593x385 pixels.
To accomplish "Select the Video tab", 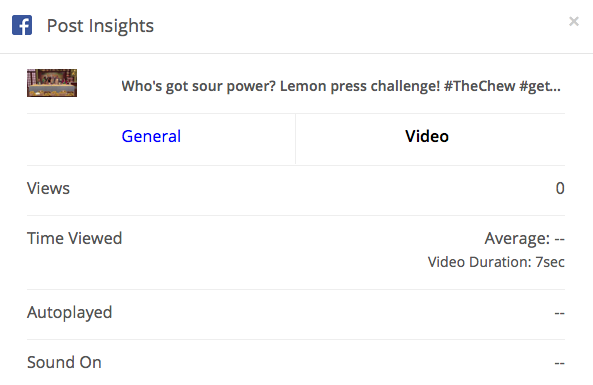I will tap(427, 137).
